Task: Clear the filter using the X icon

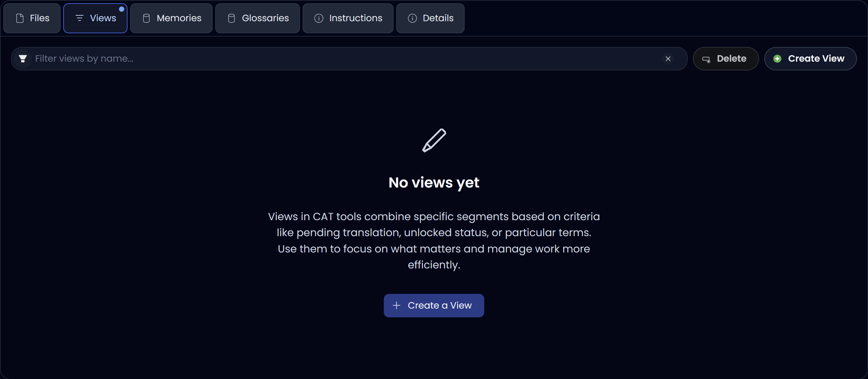Action: click(x=668, y=58)
